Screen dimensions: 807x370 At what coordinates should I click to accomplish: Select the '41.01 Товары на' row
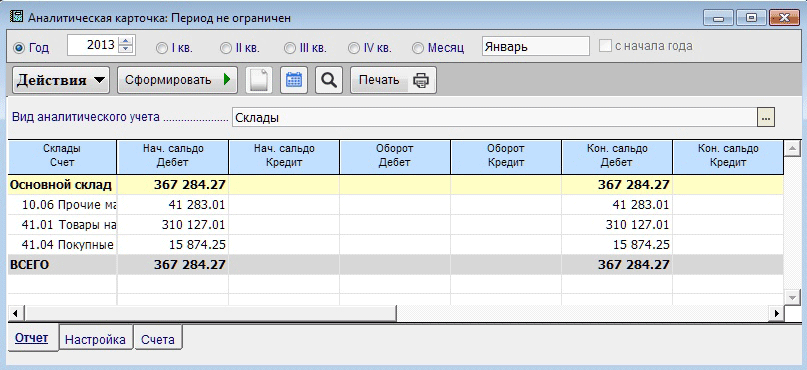click(395, 225)
